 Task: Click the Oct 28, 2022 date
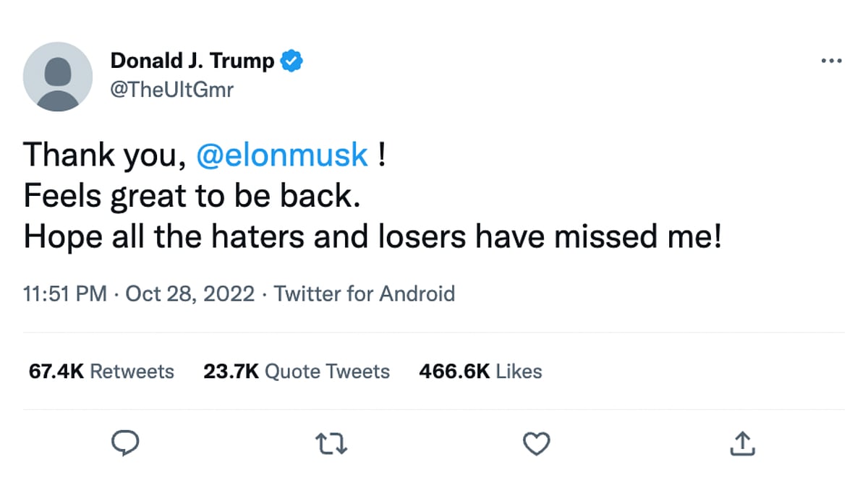coord(190,294)
